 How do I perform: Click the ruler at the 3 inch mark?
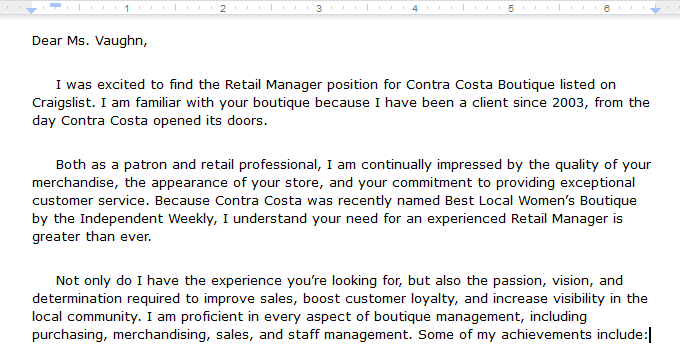[x=319, y=8]
